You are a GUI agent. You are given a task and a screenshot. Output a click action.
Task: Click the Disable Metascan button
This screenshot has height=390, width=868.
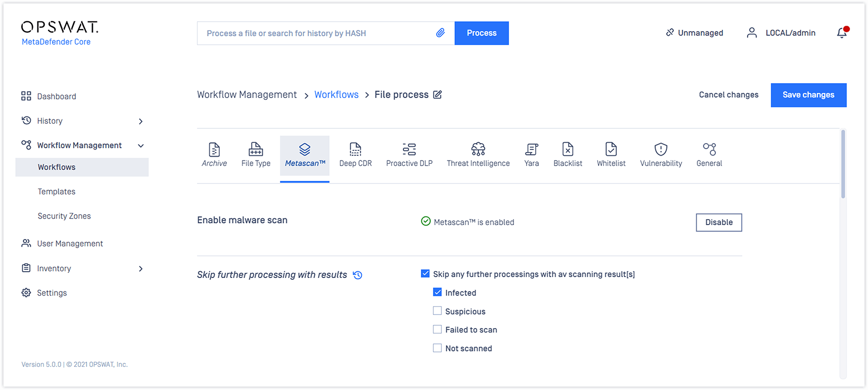(719, 222)
